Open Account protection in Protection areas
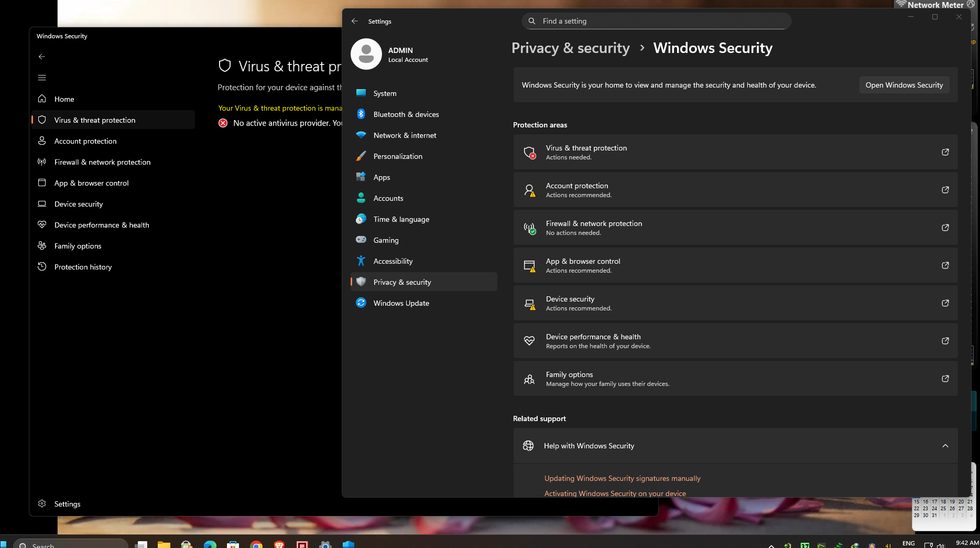Image resolution: width=980 pixels, height=548 pixels. pos(735,190)
